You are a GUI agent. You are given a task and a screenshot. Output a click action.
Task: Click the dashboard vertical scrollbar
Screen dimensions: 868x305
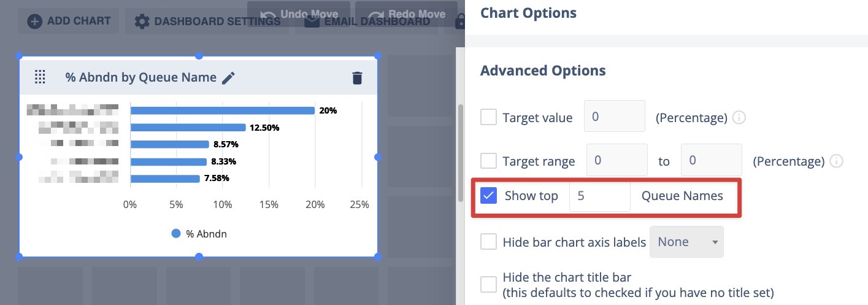click(x=460, y=153)
